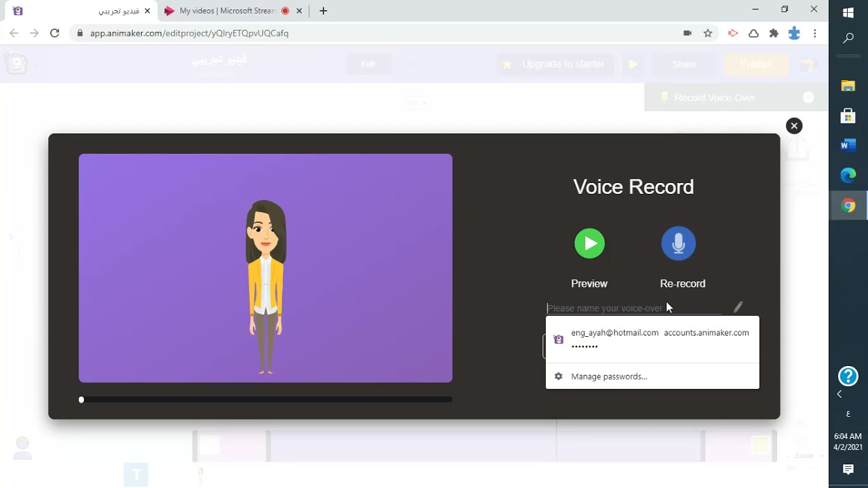Screen dimensions: 868x488
Task: Close the Voice Record dialog
Action: pos(794,125)
